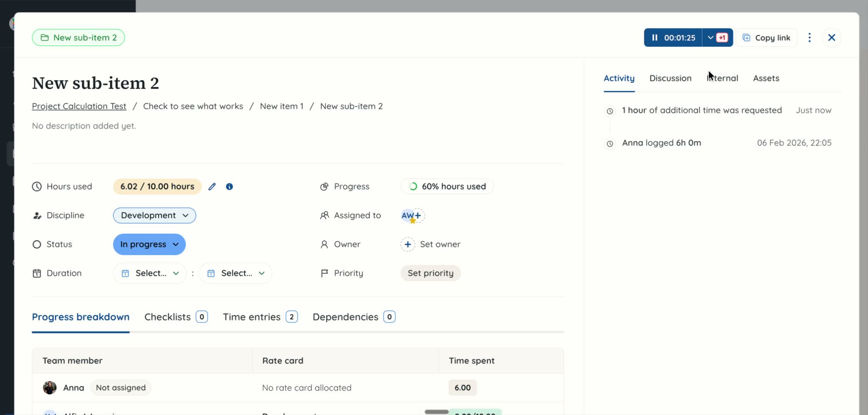Click the plus icon to set owner
Image resolution: width=868 pixels, height=415 pixels.
tap(408, 244)
